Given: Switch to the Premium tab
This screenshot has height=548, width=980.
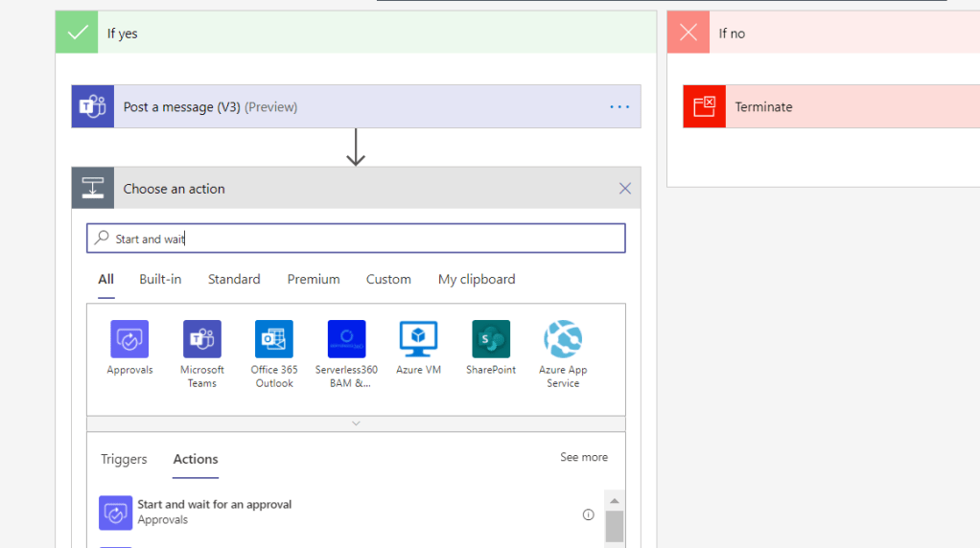Looking at the screenshot, I should 314,280.
